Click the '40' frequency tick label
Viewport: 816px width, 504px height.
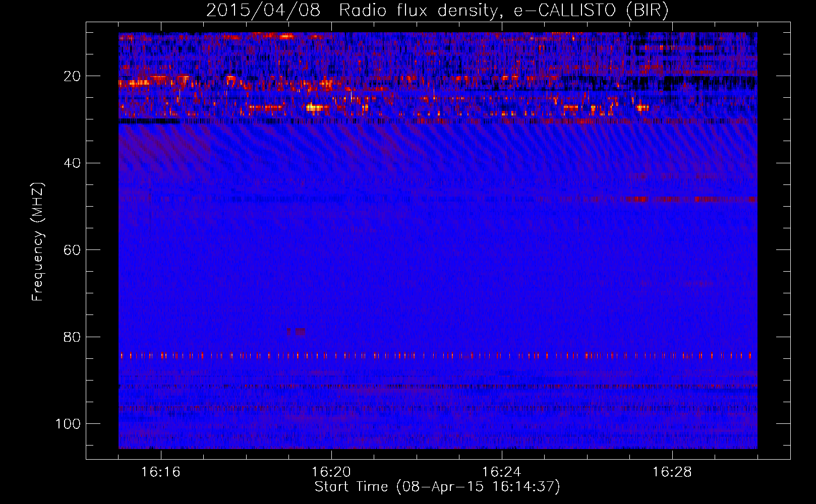(x=72, y=163)
